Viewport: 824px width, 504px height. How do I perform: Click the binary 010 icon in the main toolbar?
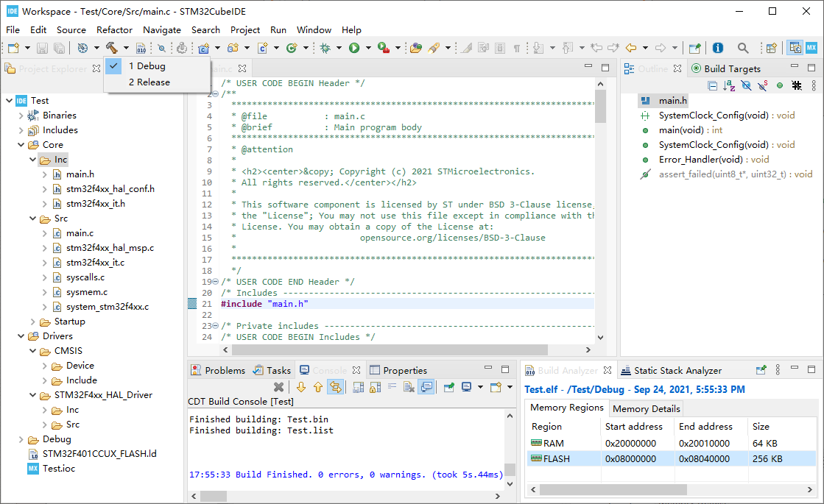pyautogui.click(x=141, y=49)
